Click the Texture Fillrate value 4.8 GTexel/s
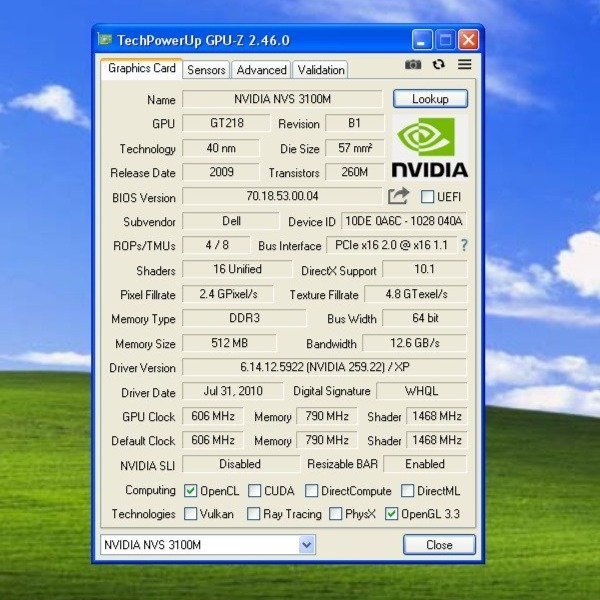Viewport: 600px width, 600px height. pyautogui.click(x=416, y=294)
